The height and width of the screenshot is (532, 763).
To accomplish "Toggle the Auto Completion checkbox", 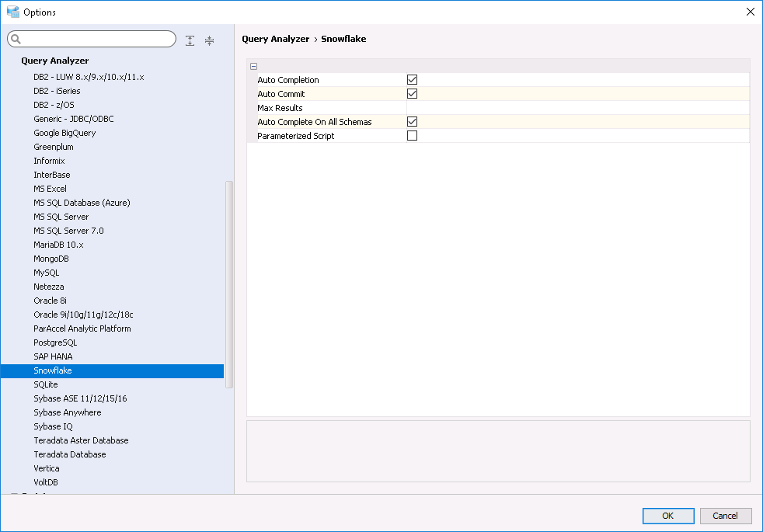I will point(413,80).
